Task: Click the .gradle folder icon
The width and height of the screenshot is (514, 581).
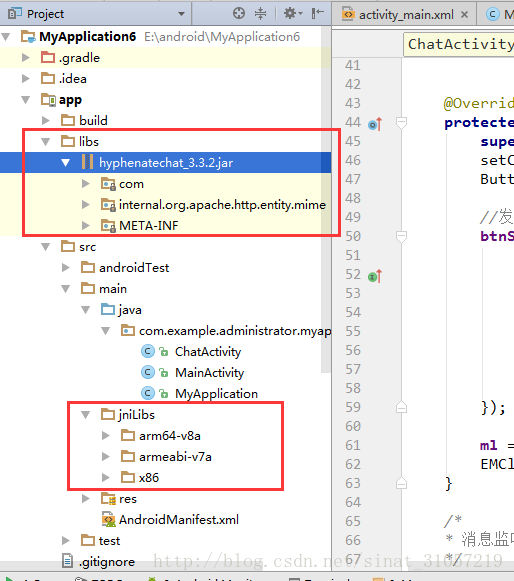Action: coord(48,57)
